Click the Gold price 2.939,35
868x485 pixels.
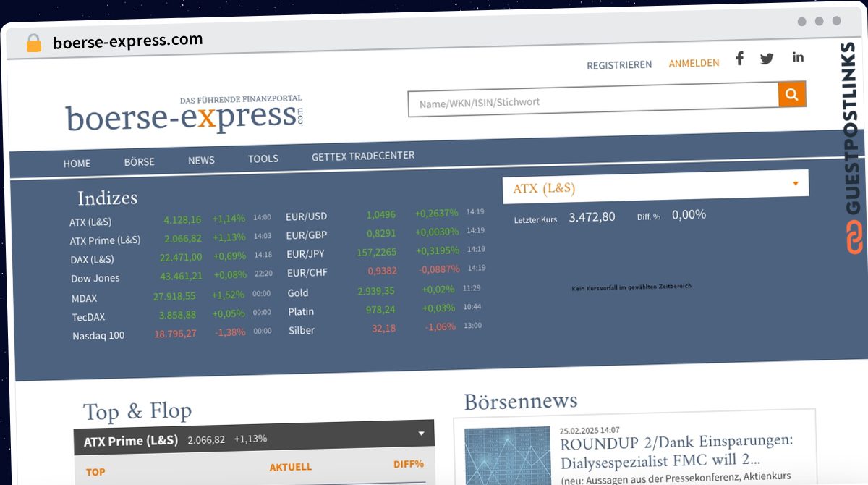pos(376,291)
